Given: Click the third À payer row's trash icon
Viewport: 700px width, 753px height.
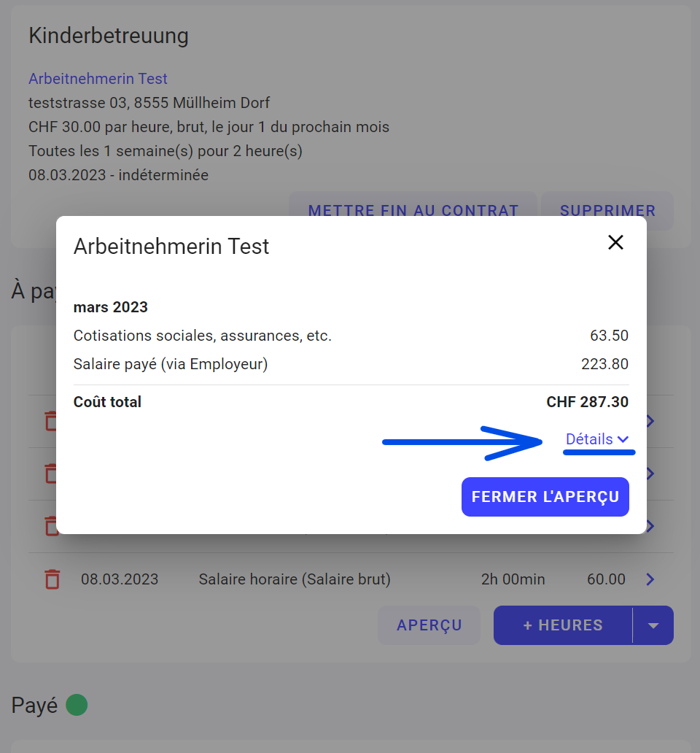Looking at the screenshot, I should coord(50,526).
